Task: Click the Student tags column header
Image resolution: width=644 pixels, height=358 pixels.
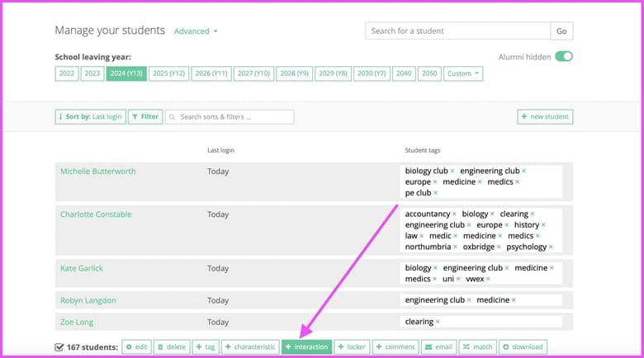Action: point(422,151)
